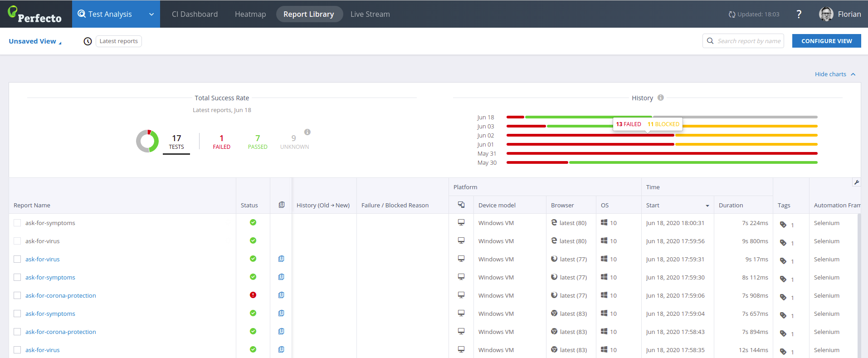This screenshot has width=868, height=358.
Task: Click the red Jun 02 history bar
Action: click(590, 135)
